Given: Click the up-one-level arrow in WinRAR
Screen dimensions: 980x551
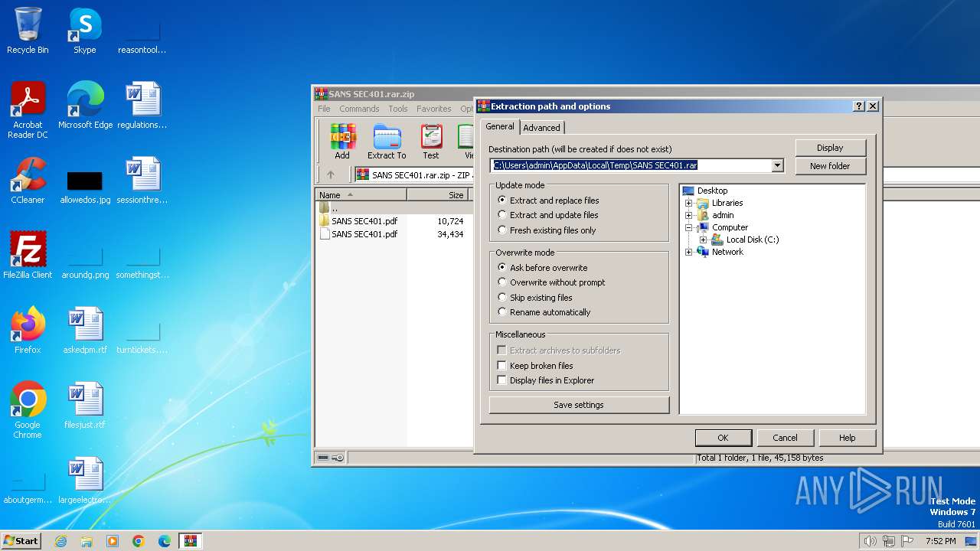Looking at the screenshot, I should coord(331,174).
